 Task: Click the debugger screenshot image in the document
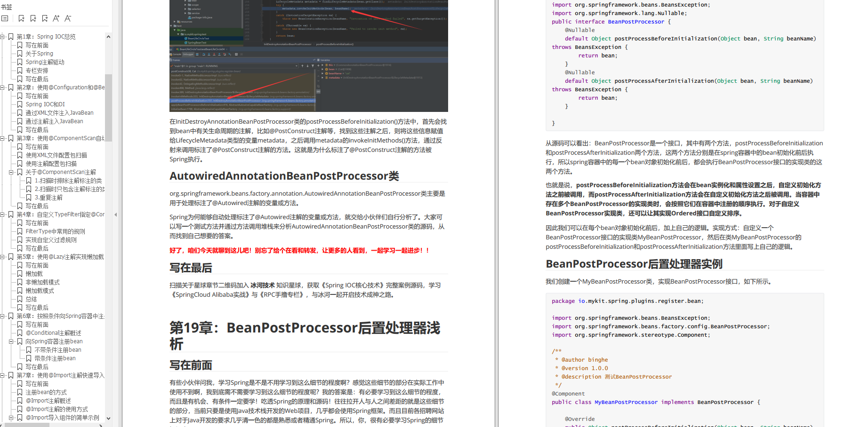coord(308,56)
